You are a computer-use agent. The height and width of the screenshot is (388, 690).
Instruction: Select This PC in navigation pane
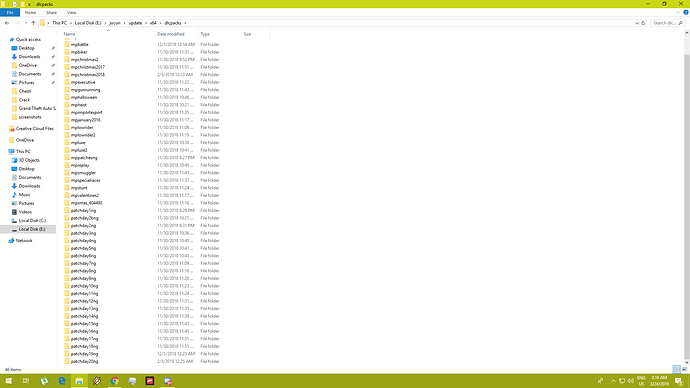(23, 151)
